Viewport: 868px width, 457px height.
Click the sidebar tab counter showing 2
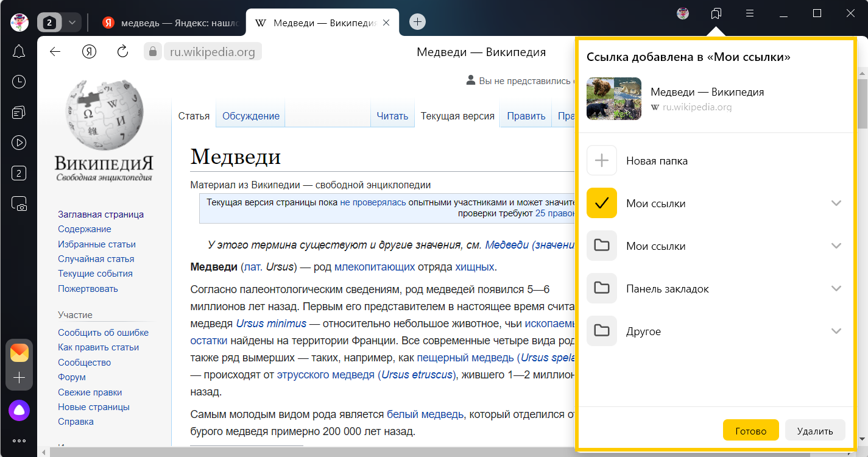click(19, 174)
